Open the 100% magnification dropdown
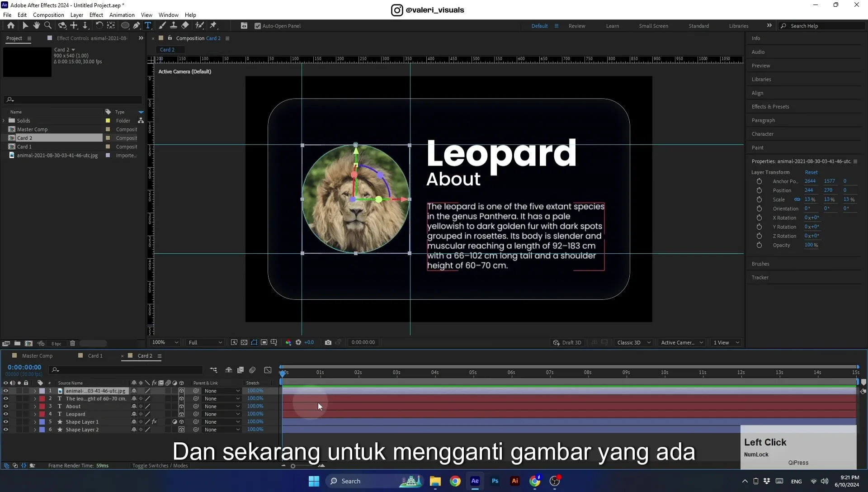This screenshot has width=868, height=492. tap(165, 342)
